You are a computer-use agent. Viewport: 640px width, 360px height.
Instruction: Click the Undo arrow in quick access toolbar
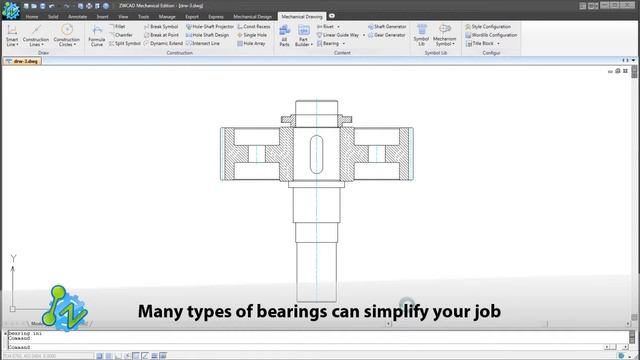coord(51,6)
